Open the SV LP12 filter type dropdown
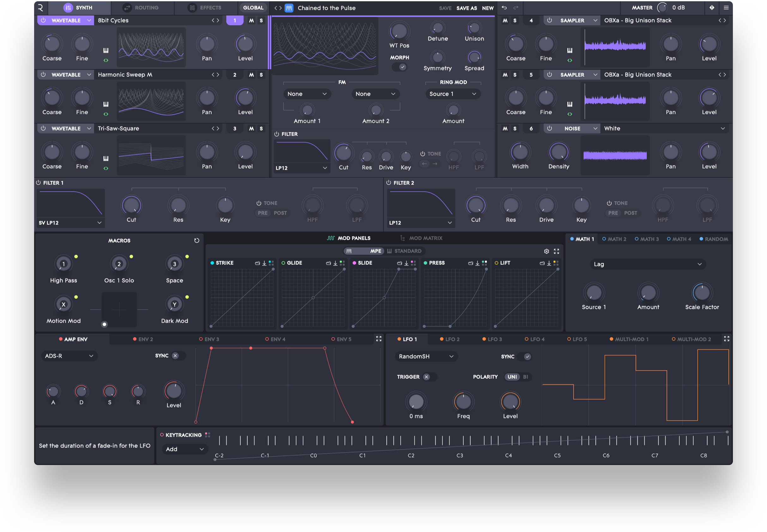Screen dimensions: 767x532 pos(70,223)
